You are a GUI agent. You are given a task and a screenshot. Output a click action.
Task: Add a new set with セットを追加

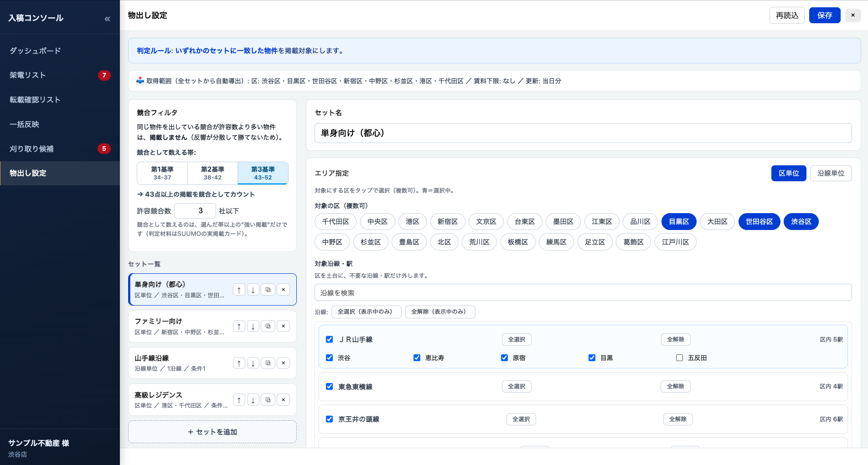coord(212,432)
